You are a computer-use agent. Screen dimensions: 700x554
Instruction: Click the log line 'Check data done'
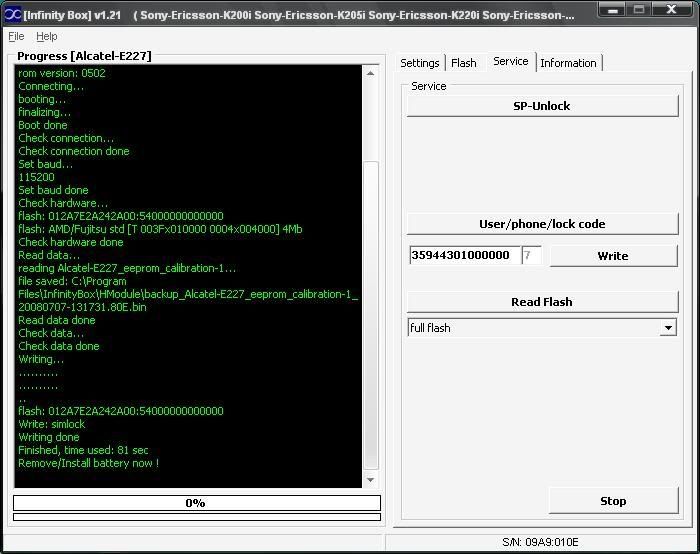[59, 346]
